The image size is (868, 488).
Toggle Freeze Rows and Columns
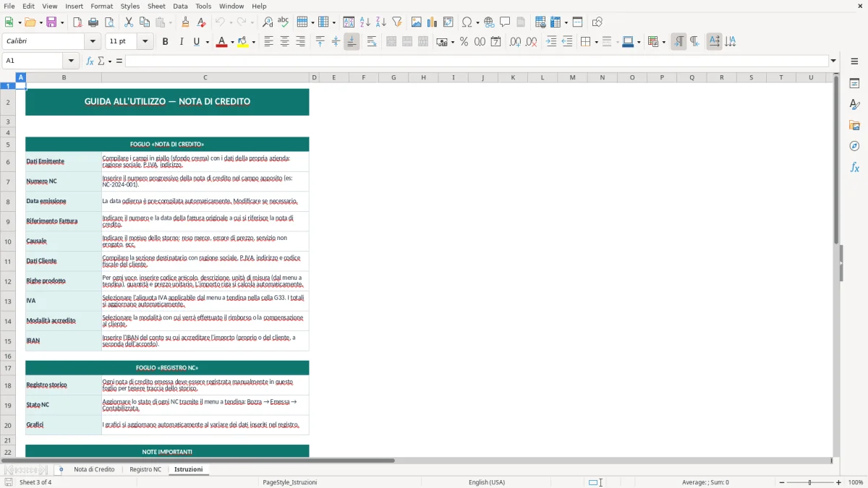tap(555, 22)
